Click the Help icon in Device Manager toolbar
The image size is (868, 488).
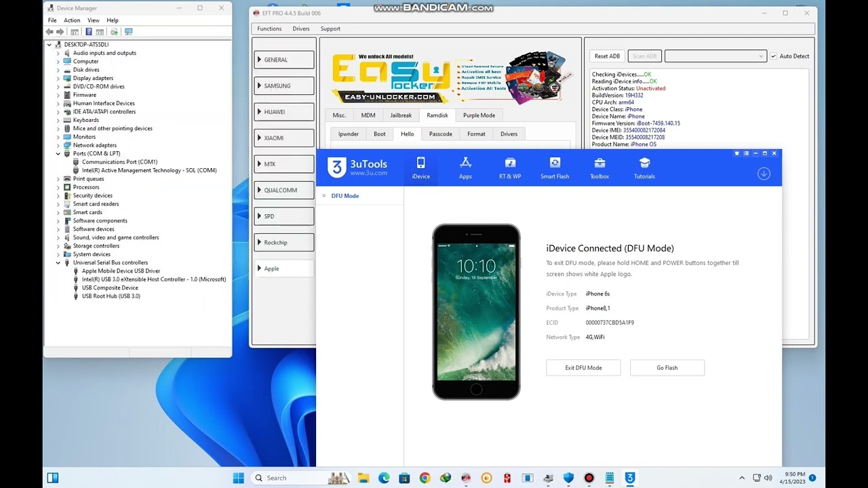88,32
